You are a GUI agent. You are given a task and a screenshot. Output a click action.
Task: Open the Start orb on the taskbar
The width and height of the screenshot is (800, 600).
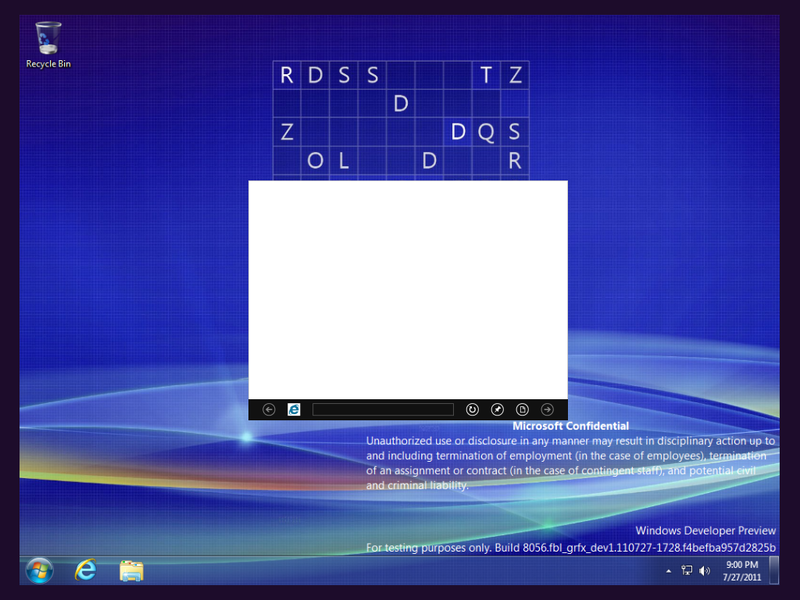coord(40,570)
